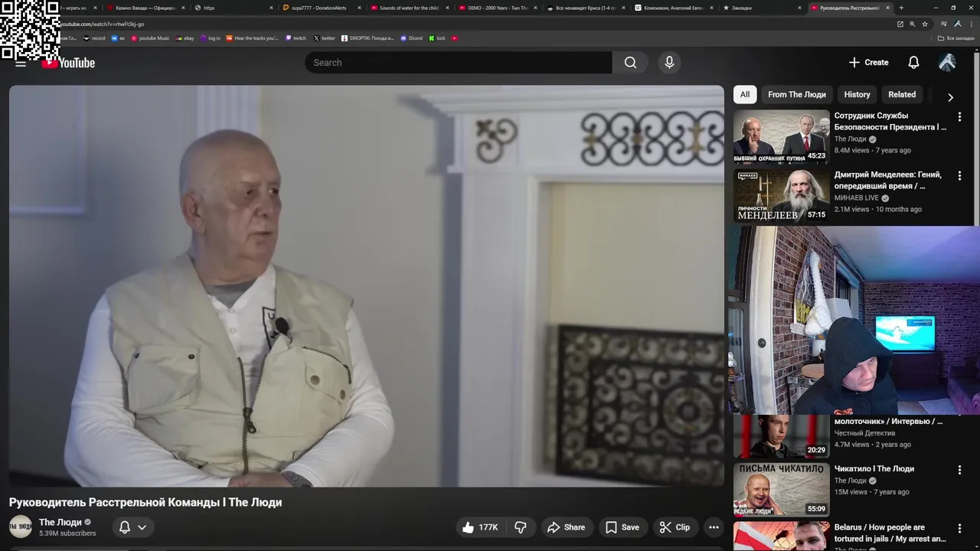Focus the YouTube search field
Screen dimensions: 980x551
[459, 63]
